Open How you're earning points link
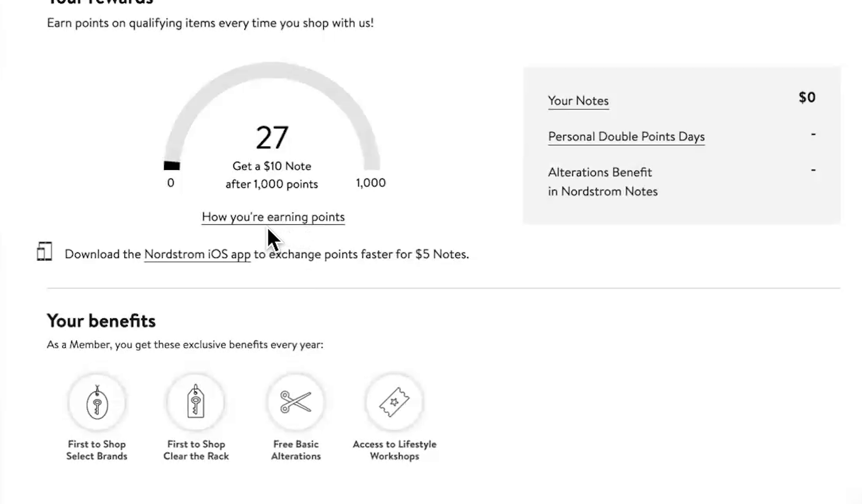This screenshot has height=504, width=862. pyautogui.click(x=273, y=217)
